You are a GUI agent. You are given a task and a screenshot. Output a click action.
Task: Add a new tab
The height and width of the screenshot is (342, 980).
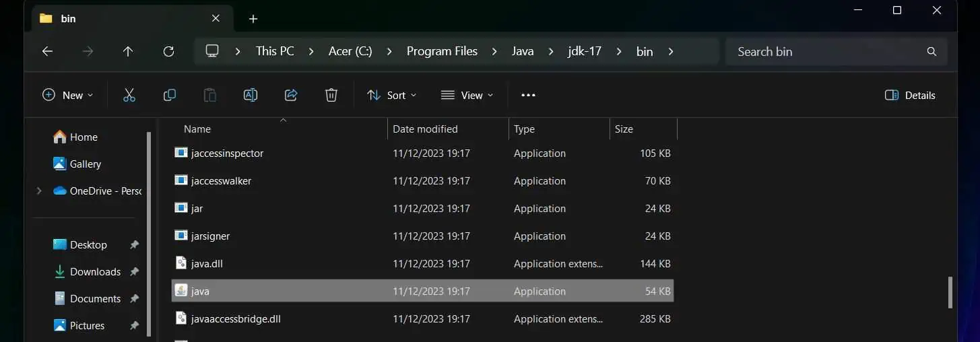click(x=253, y=19)
